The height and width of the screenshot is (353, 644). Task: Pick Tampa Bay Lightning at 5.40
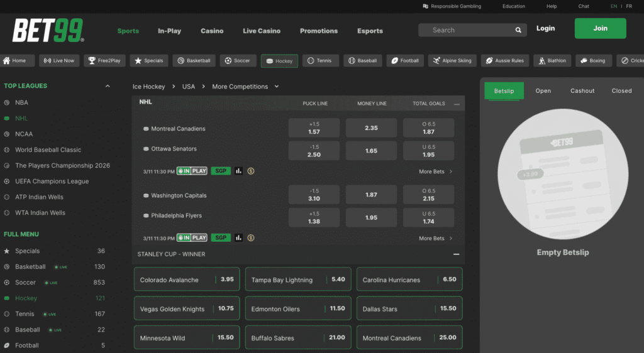point(298,280)
